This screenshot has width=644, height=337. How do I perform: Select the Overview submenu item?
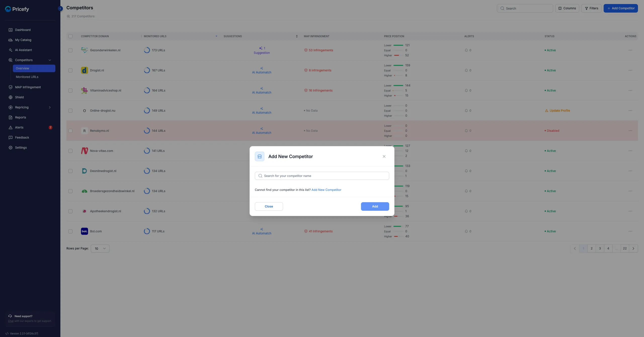click(x=34, y=68)
